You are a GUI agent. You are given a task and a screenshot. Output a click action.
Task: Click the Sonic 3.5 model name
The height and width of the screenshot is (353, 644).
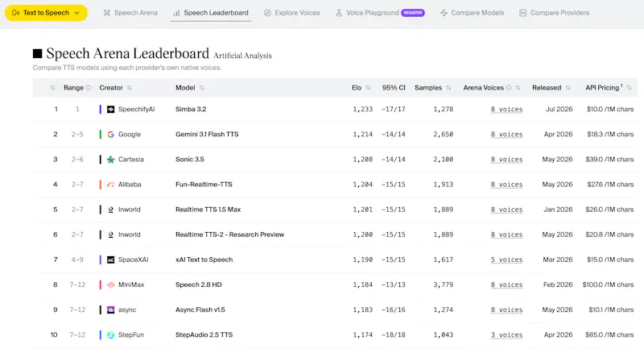(x=190, y=160)
